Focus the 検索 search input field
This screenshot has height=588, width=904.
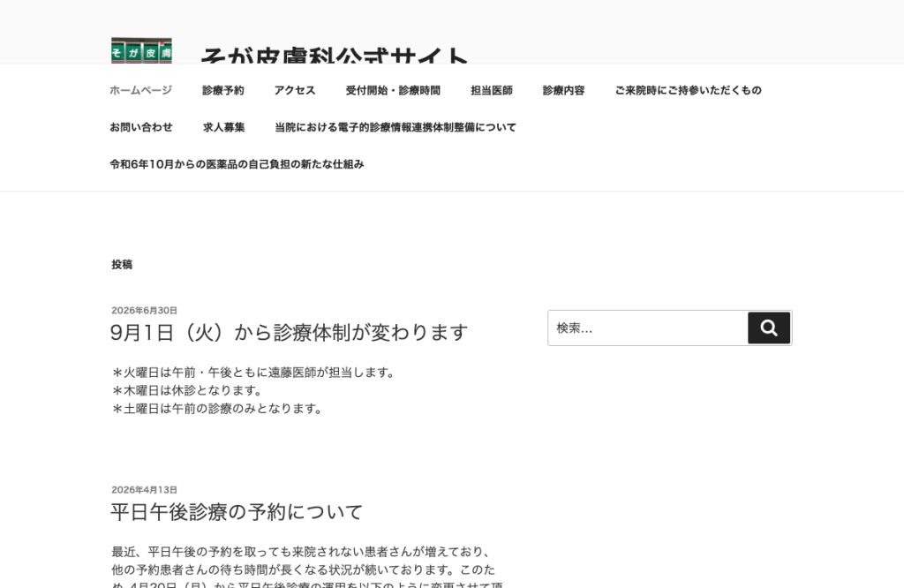tap(647, 328)
